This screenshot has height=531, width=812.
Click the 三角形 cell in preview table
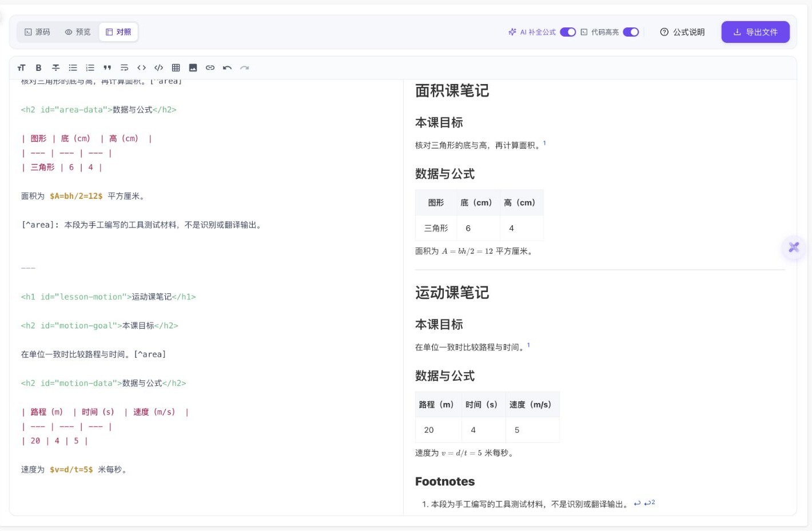436,228
